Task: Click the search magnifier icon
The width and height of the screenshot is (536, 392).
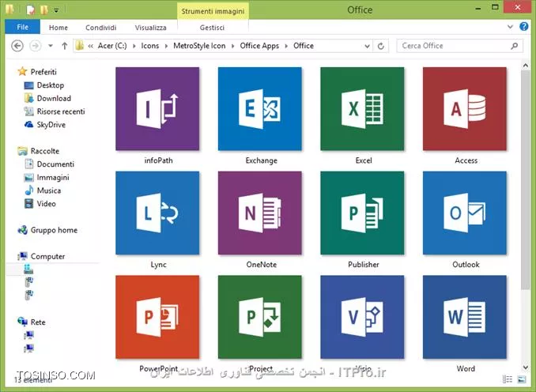Action: pos(515,46)
